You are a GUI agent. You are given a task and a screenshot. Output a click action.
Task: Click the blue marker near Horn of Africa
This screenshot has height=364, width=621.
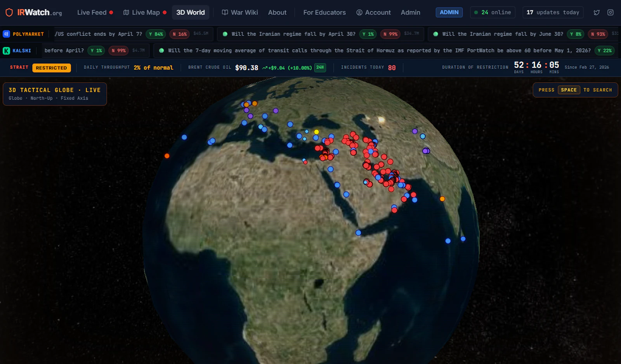point(358,233)
